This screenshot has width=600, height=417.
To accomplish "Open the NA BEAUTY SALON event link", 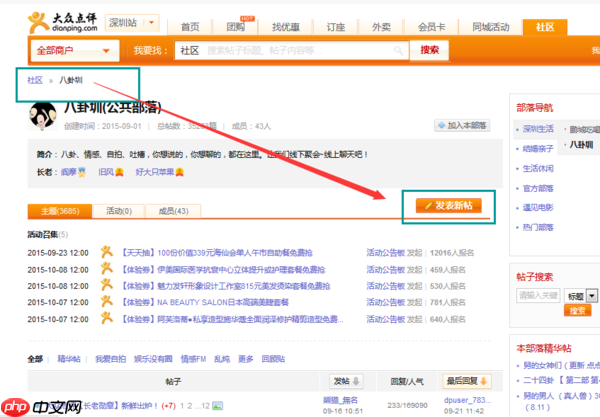I will (204, 303).
